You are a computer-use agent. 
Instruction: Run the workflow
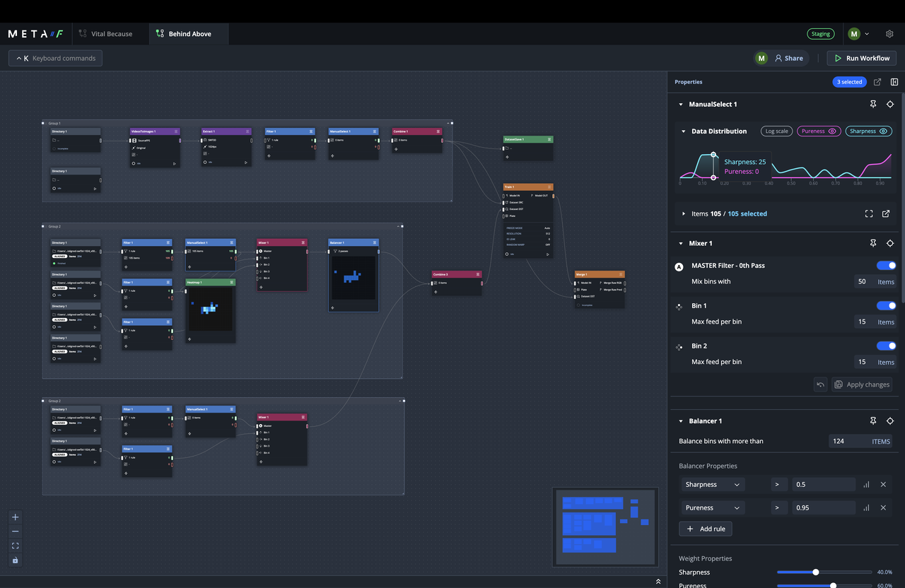pos(862,58)
